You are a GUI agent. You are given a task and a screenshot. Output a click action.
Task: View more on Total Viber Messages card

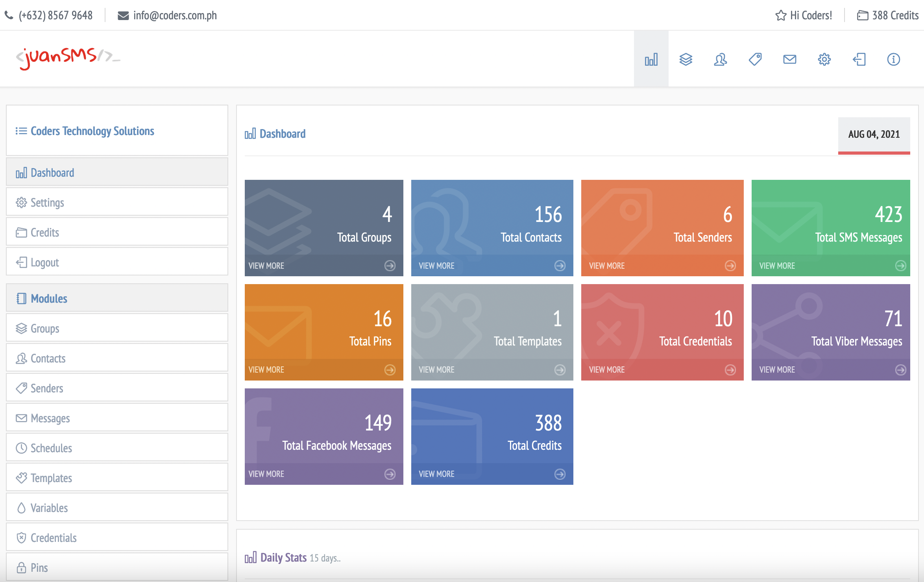pos(777,370)
